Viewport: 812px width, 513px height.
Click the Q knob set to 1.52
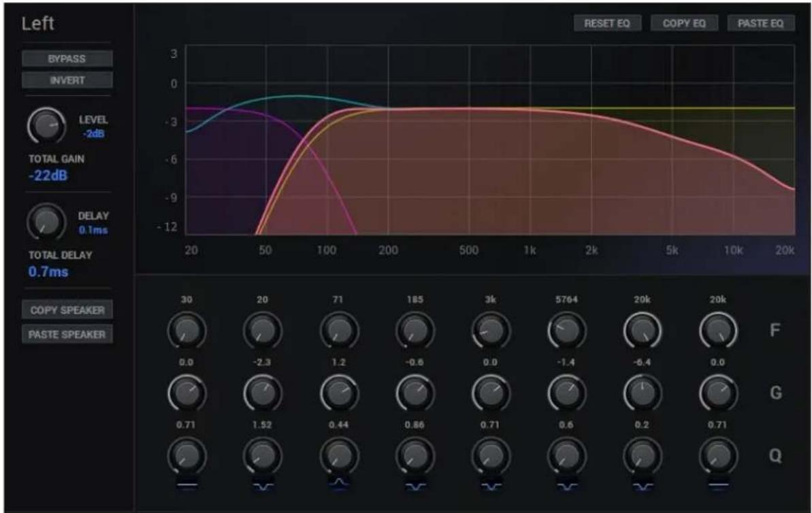click(x=263, y=456)
